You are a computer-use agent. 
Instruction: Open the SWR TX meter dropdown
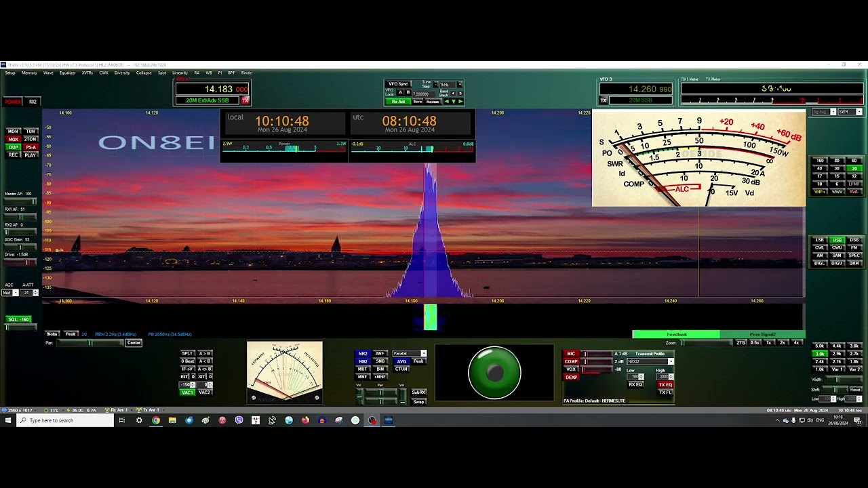coord(850,112)
